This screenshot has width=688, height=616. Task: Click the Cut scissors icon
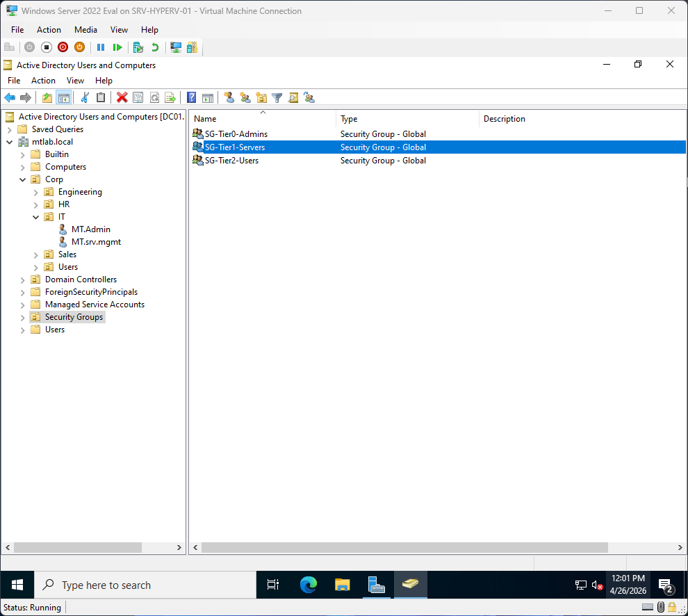(85, 97)
